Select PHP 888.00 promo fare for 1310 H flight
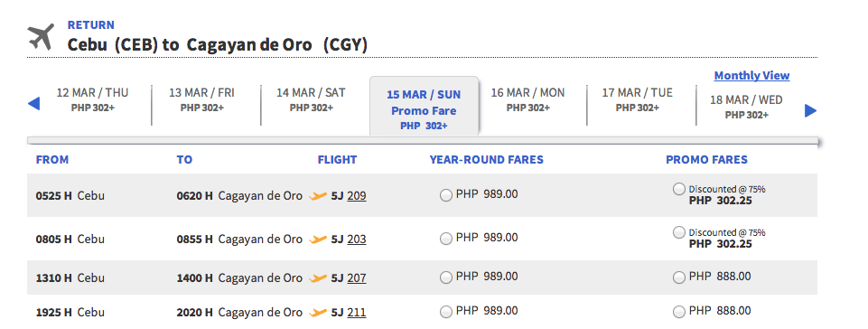868x329 pixels. tap(678, 277)
